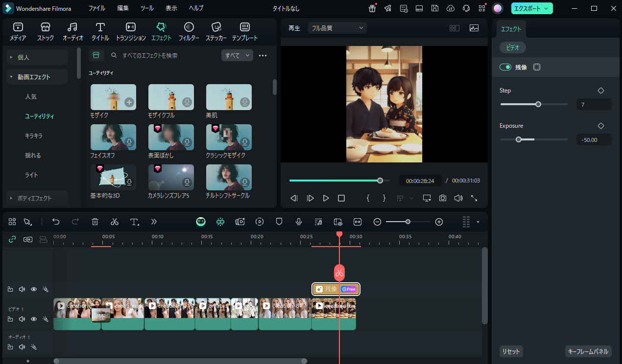Zoom out the timeline with minus icon

pyautogui.click(x=377, y=222)
